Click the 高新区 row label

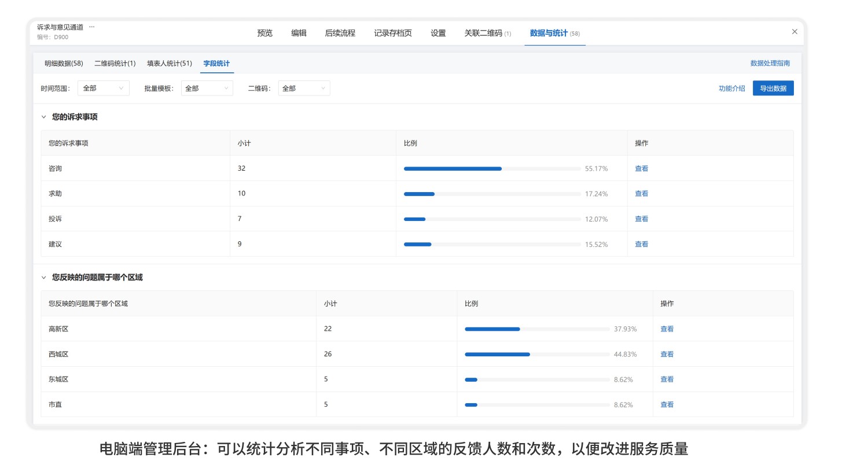tap(58, 329)
